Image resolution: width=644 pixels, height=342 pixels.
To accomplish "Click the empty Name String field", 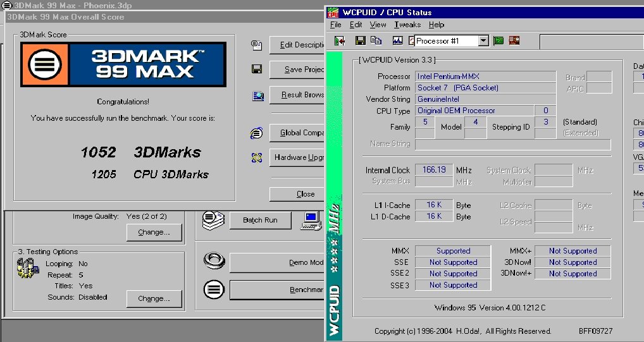I will [x=513, y=145].
